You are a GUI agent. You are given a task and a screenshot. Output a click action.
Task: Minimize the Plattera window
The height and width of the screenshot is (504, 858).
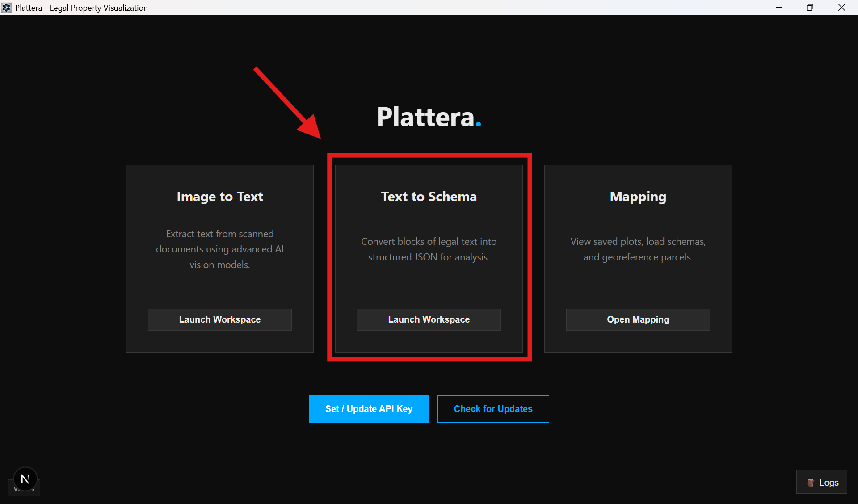pos(779,8)
